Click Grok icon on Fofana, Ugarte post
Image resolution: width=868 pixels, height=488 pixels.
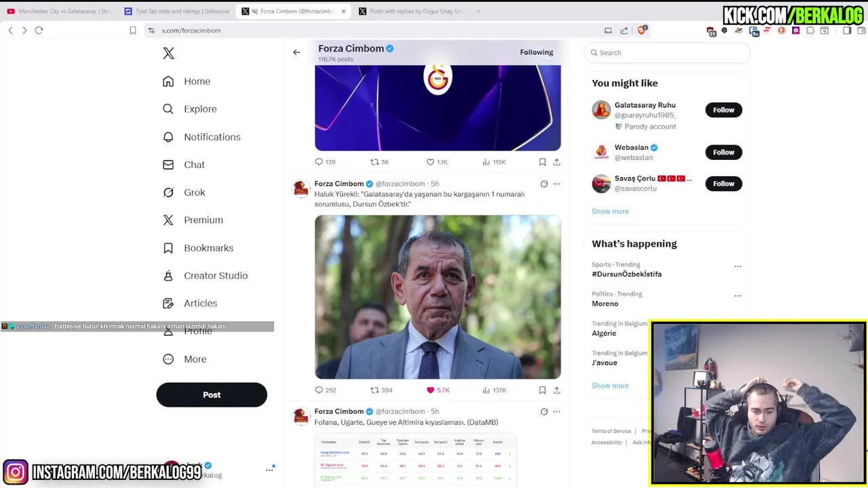[544, 411]
